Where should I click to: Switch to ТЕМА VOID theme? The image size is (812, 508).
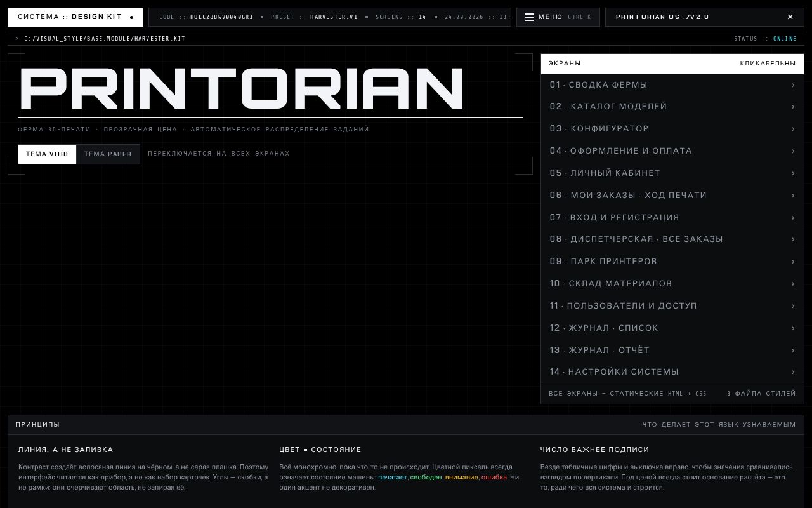point(47,154)
